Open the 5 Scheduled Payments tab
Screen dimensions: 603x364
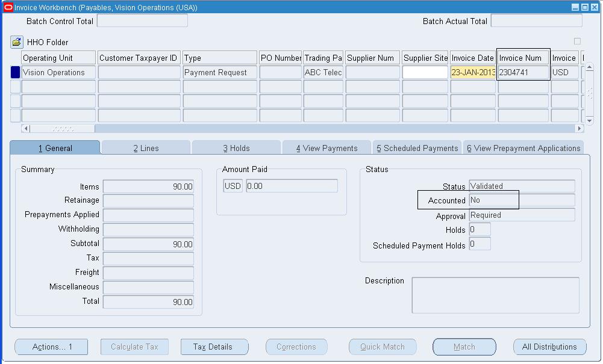pyautogui.click(x=417, y=146)
